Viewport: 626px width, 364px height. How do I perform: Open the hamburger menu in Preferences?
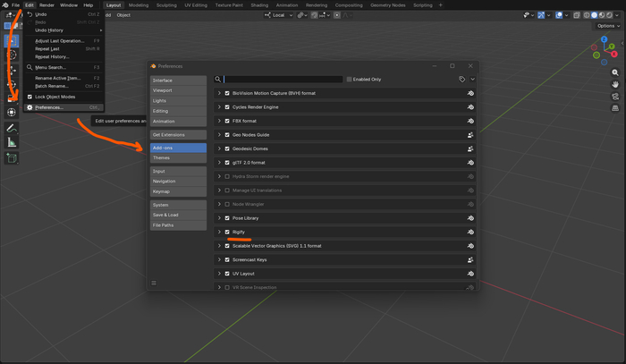coord(154,283)
